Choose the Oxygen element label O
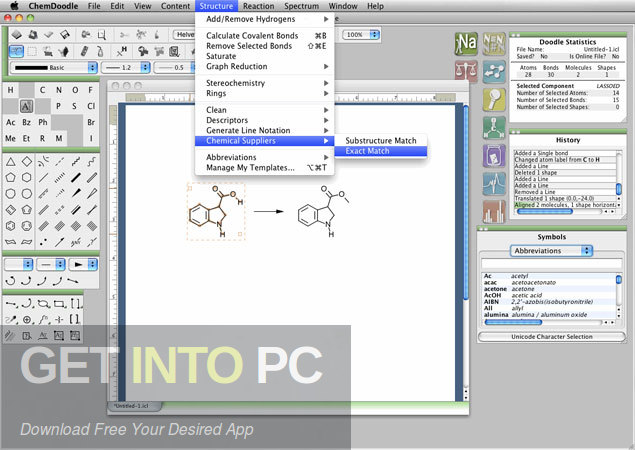 click(75, 90)
